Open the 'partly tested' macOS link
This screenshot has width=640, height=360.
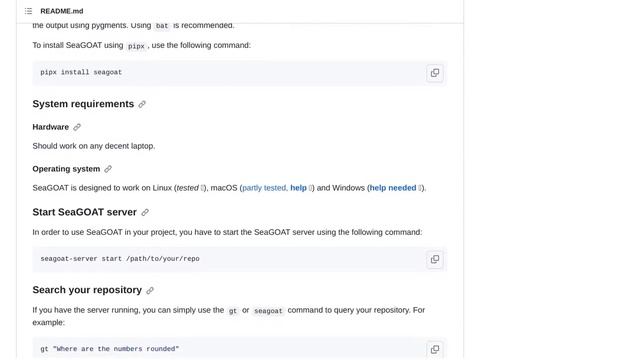[264, 188]
